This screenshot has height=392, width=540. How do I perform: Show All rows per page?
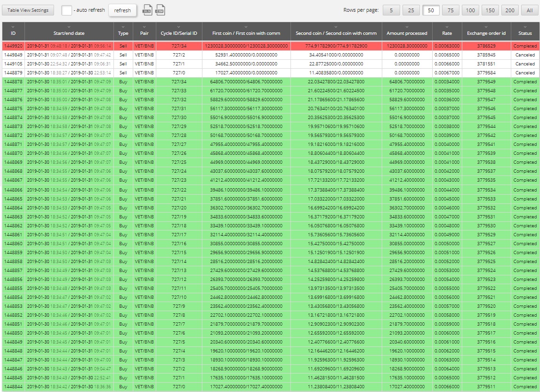[x=530, y=10]
